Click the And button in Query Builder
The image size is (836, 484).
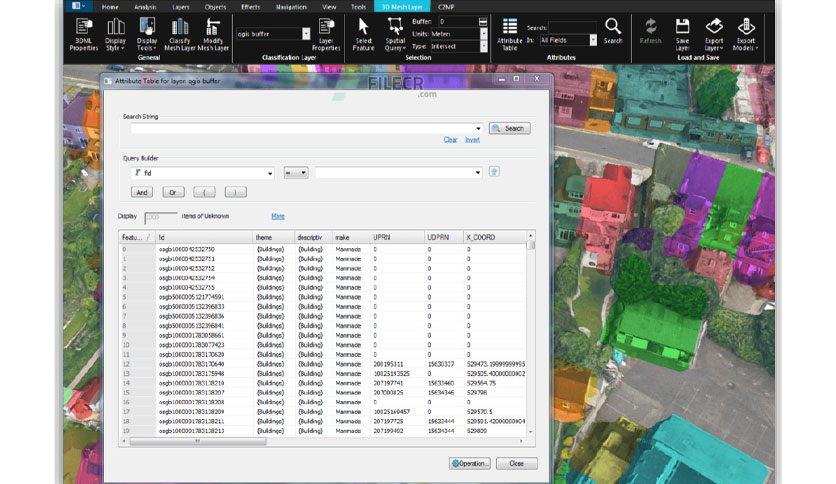point(142,192)
